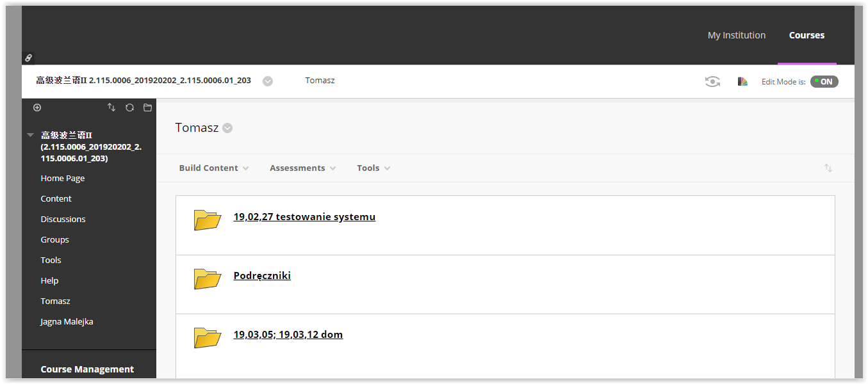Select the Courses tab
Image resolution: width=868 pixels, height=384 pixels.
(x=807, y=35)
